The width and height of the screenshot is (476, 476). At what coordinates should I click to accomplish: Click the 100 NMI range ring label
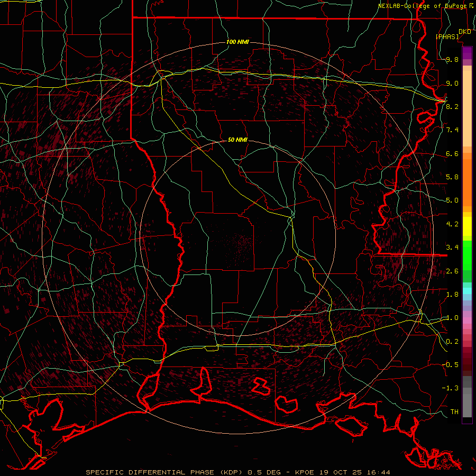pyautogui.click(x=237, y=42)
